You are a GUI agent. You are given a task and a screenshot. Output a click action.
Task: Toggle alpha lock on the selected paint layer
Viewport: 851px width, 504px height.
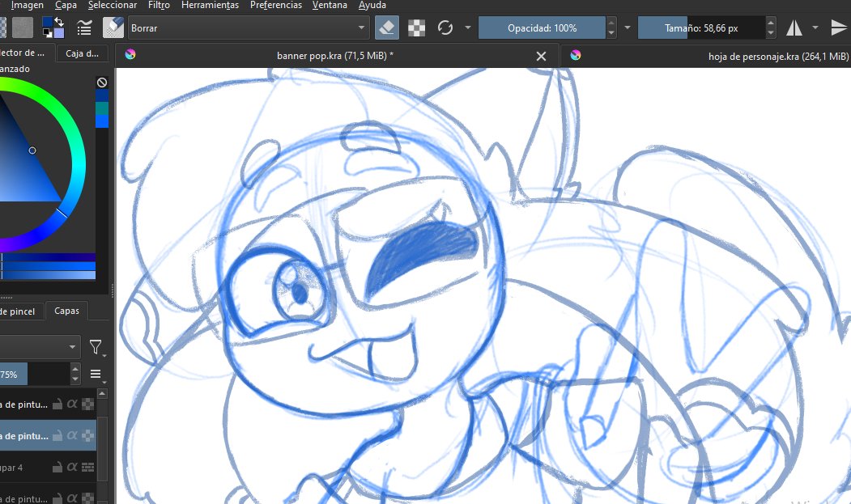point(73,435)
